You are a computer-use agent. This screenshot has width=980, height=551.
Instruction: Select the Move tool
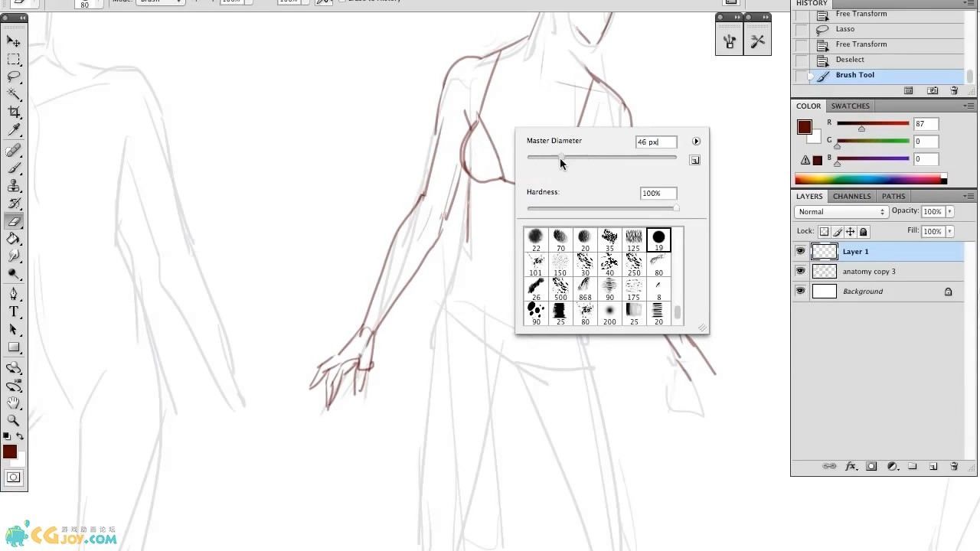coord(14,41)
